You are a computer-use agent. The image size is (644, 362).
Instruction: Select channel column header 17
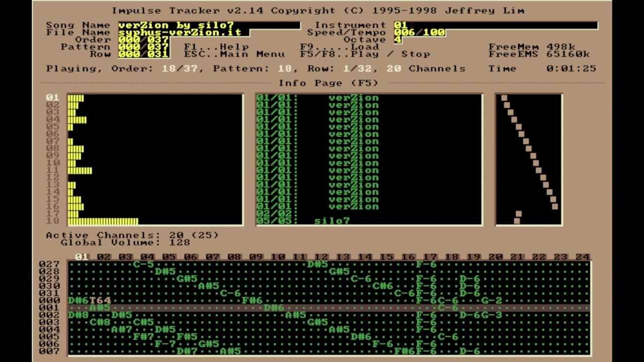coord(430,257)
